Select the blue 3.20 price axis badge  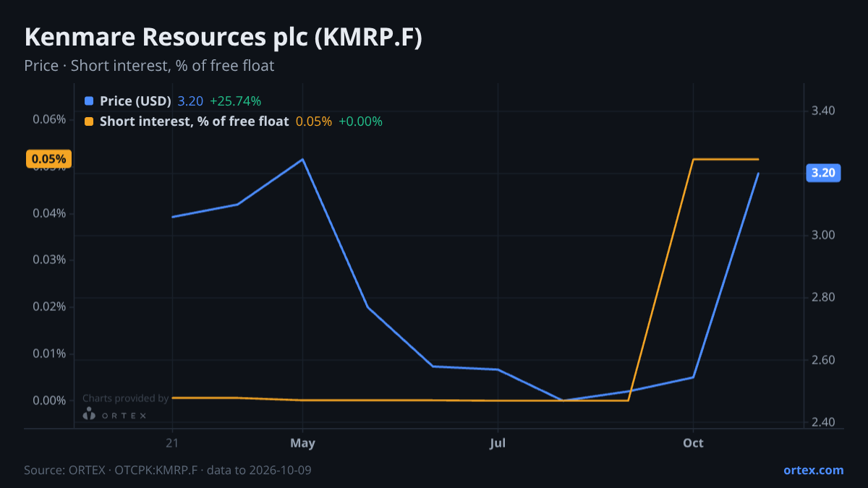click(x=823, y=173)
